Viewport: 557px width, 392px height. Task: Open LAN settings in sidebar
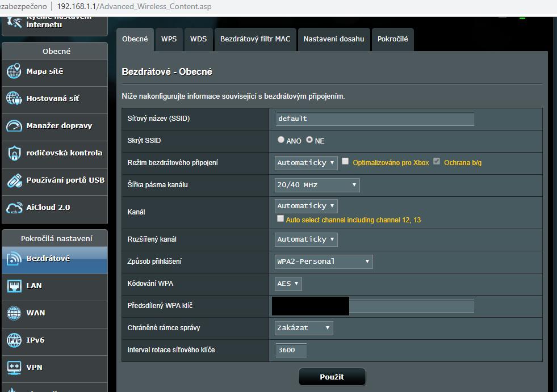[55, 286]
